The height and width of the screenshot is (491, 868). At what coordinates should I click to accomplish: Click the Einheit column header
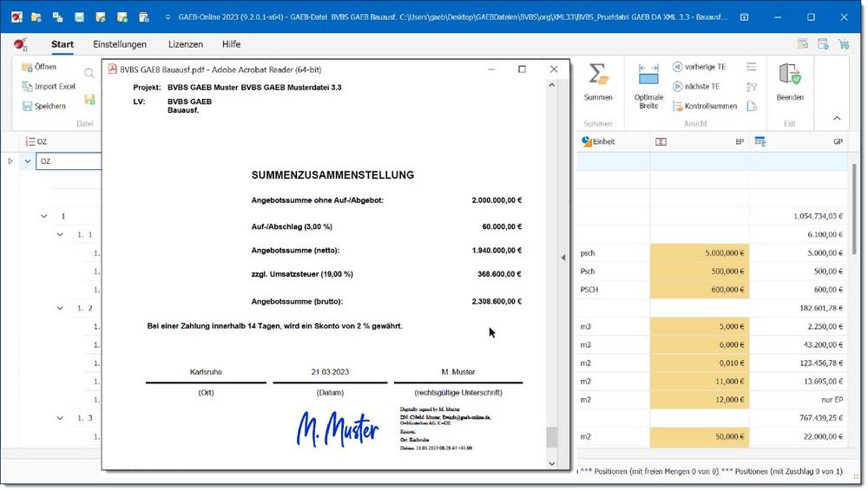[614, 141]
